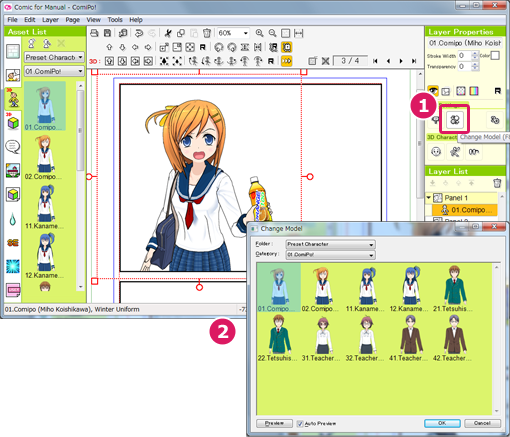
Task: Click the Change Model icon in Layer Properties
Action: [455, 119]
